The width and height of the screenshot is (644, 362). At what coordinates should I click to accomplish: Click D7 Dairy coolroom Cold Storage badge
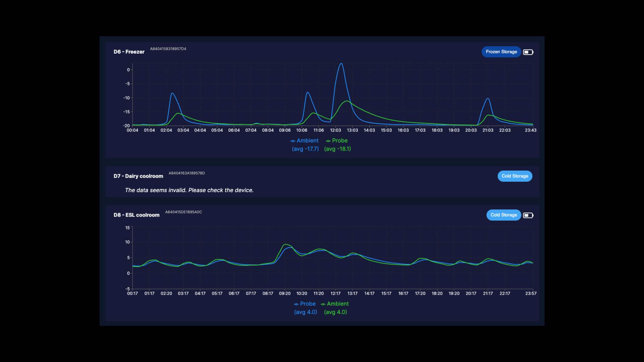[x=515, y=176]
